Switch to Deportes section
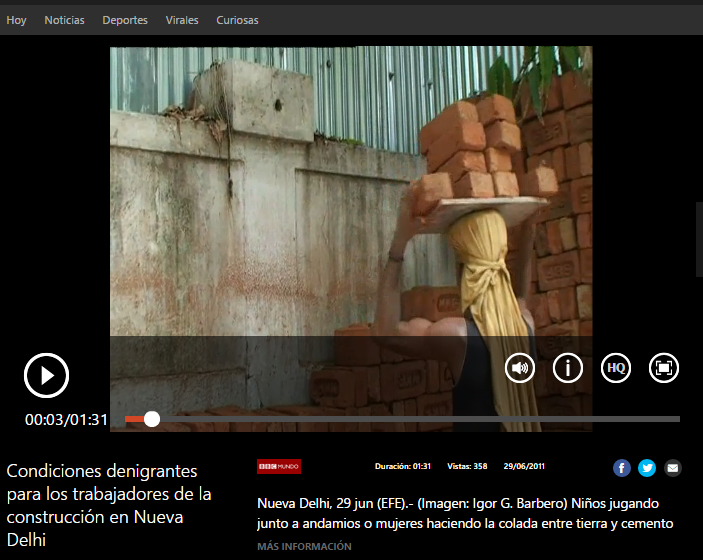 click(125, 20)
